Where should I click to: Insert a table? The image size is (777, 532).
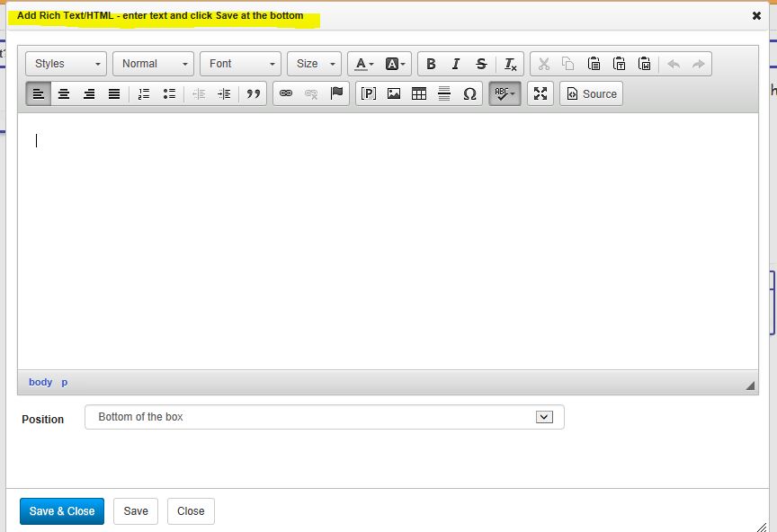point(419,93)
